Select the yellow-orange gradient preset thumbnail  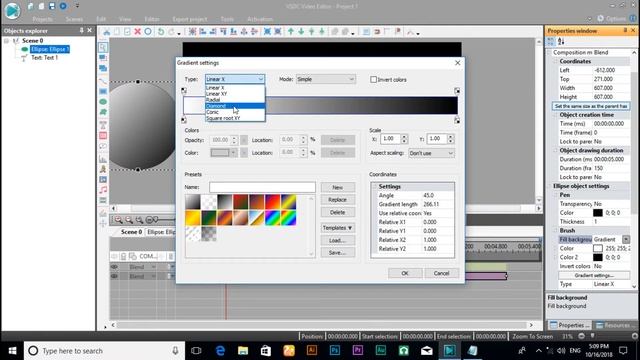(x=193, y=218)
